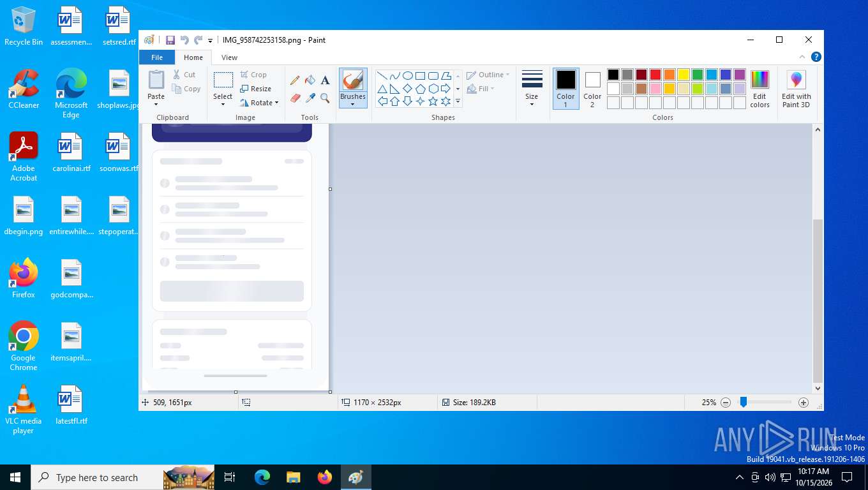This screenshot has height=490, width=868.
Task: Click the Redo arrow in title bar
Action: 198,40
